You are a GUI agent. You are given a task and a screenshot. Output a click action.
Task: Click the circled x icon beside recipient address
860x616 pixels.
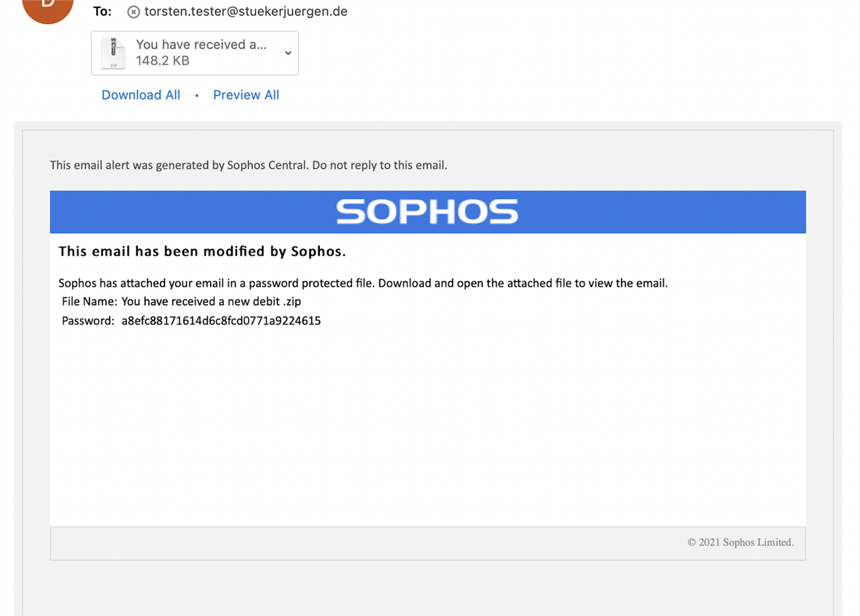coord(134,12)
